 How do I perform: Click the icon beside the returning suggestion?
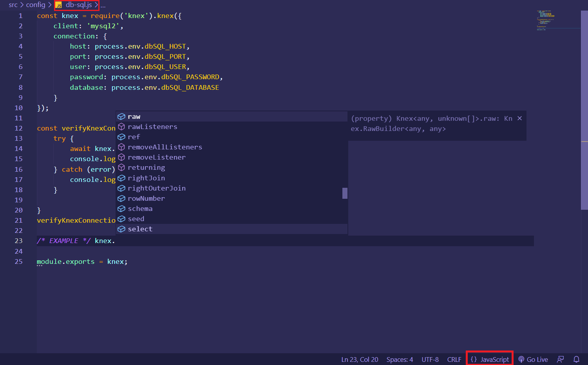pos(121,167)
